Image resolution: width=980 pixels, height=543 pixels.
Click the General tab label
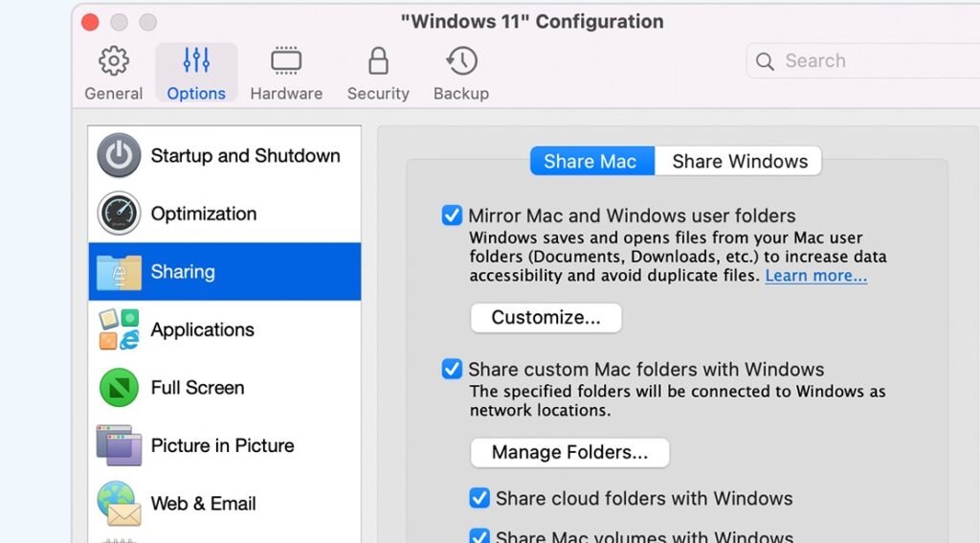pyautogui.click(x=114, y=94)
